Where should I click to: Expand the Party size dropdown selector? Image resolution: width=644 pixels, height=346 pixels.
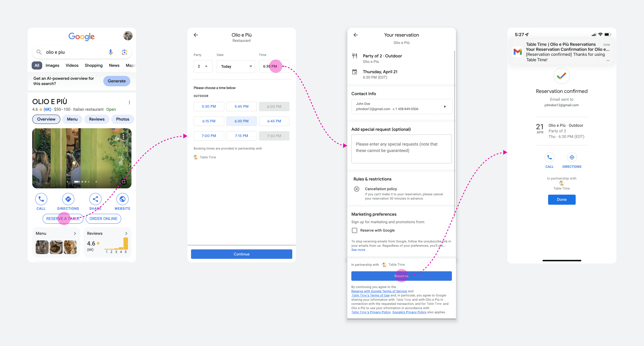pyautogui.click(x=202, y=66)
